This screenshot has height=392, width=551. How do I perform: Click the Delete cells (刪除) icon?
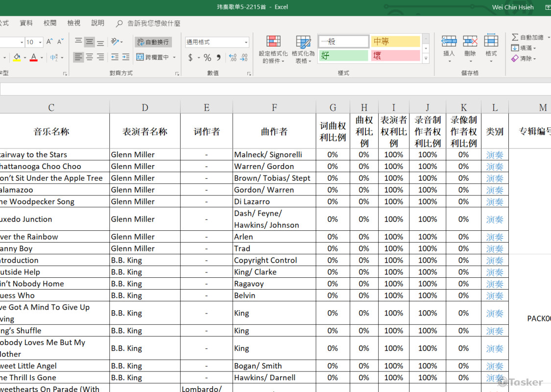(470, 45)
